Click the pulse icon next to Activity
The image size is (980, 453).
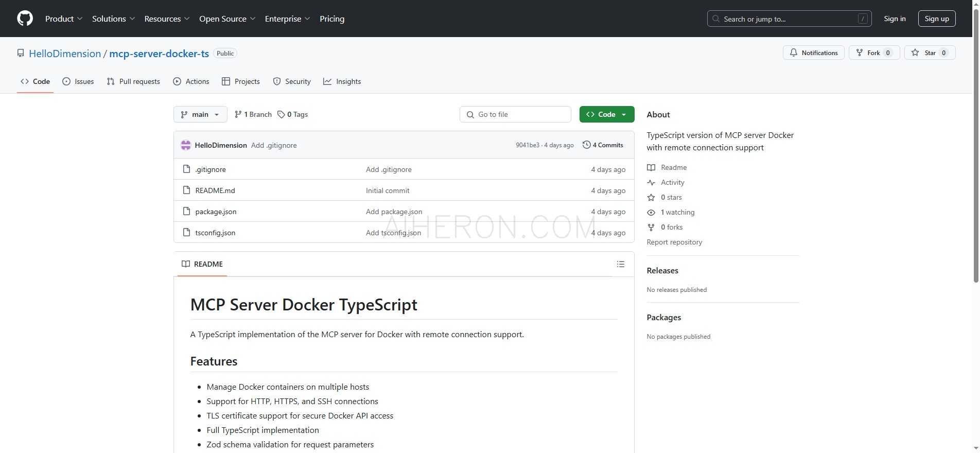(x=651, y=182)
